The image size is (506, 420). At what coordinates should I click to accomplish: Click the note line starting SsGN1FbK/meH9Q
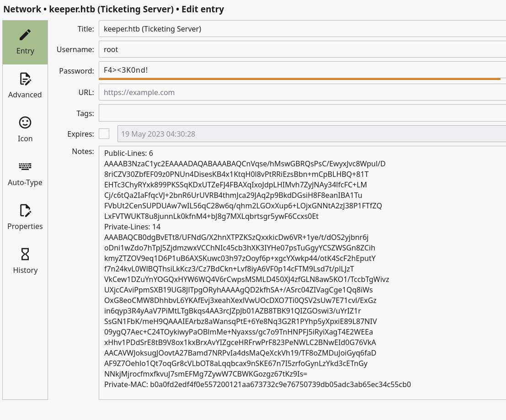[240, 321]
